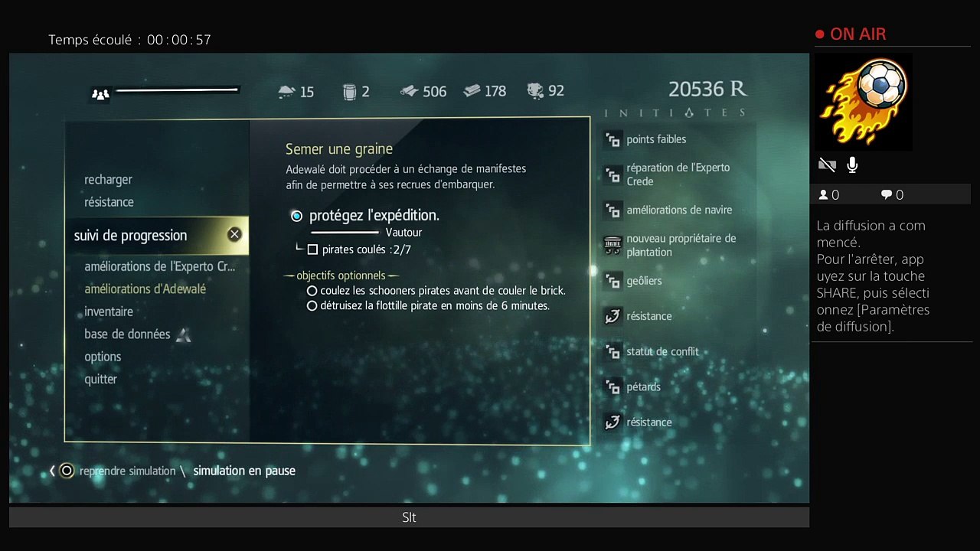Screen dimensions: 980x551
Task: Click the comments count icon
Action: 886,195
